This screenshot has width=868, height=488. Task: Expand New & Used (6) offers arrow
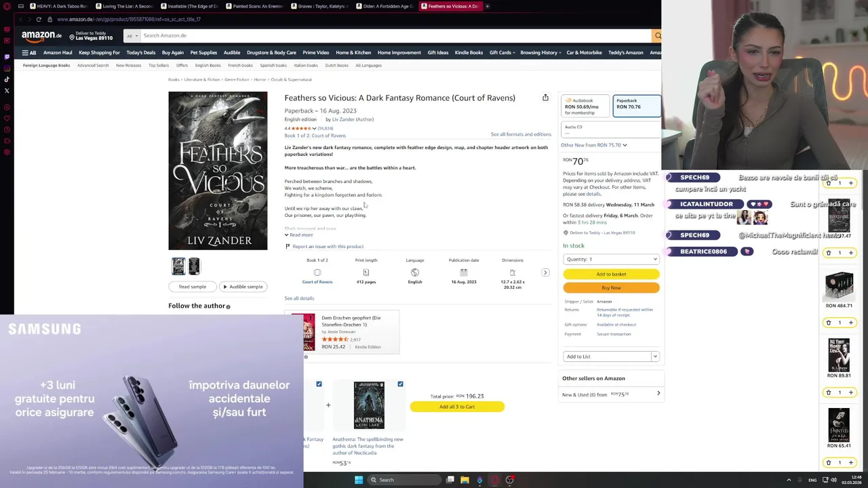point(658,394)
